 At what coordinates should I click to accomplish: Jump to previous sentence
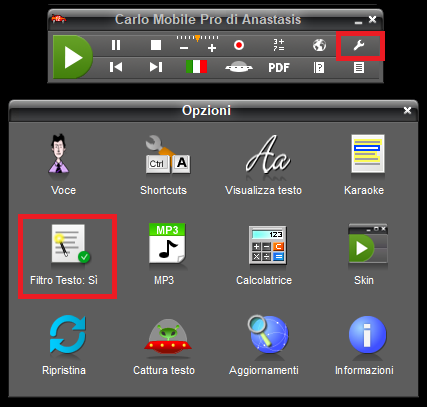(116, 67)
